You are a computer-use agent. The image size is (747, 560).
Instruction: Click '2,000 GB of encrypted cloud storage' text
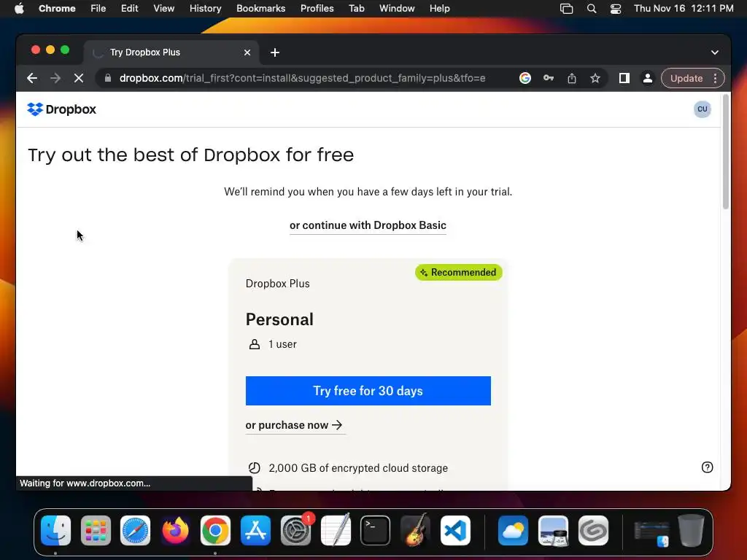pyautogui.click(x=358, y=468)
